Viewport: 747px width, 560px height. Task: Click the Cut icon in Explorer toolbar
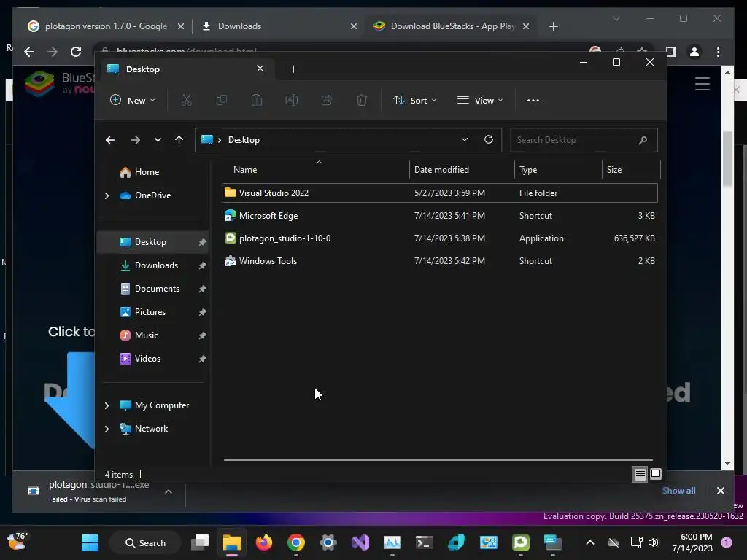(x=186, y=100)
